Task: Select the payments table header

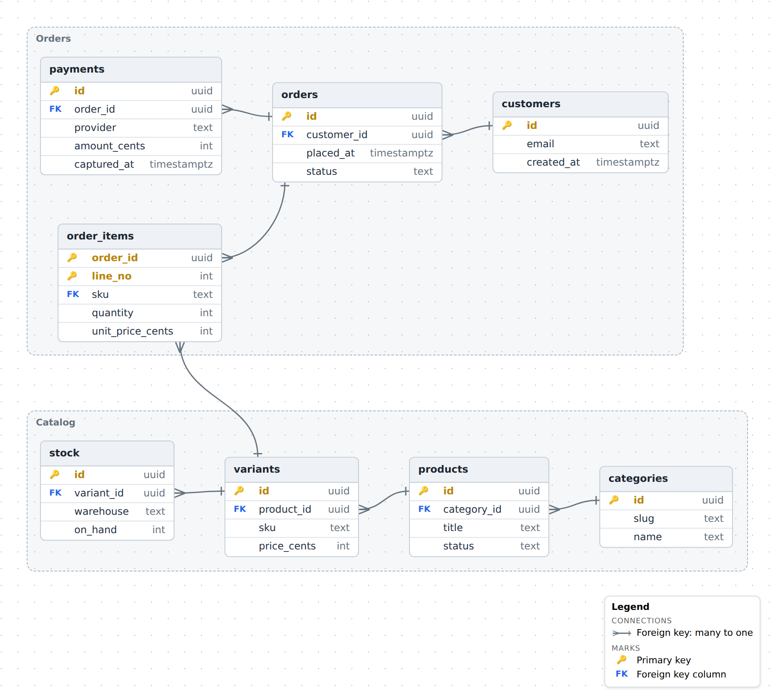Action: pos(131,70)
